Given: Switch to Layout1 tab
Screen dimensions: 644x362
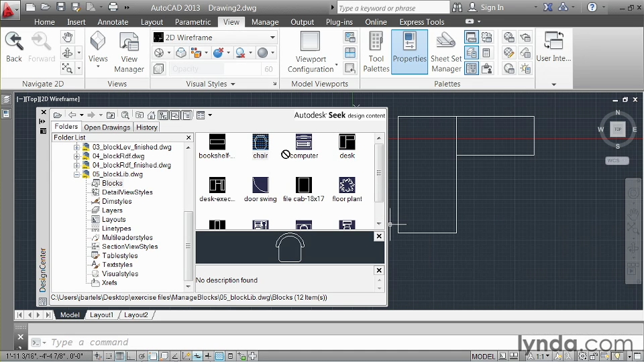Looking at the screenshot, I should [101, 315].
